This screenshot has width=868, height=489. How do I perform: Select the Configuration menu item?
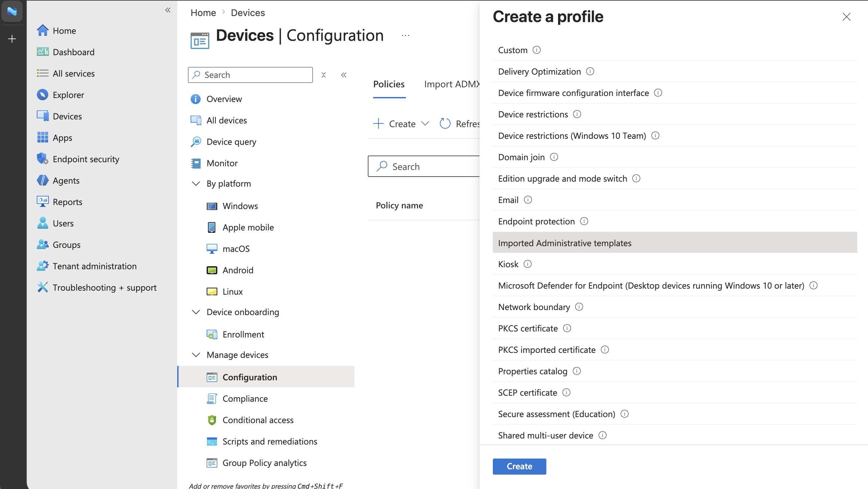tap(266, 377)
